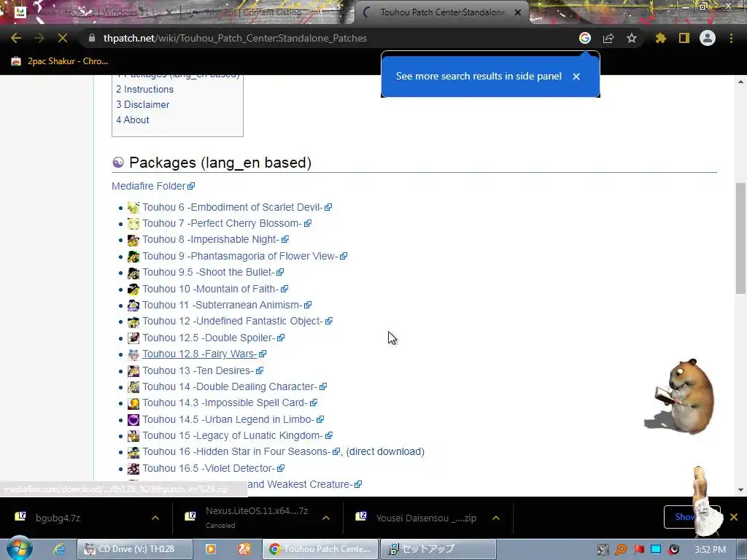Open CD Drive TH128 taskbar window
This screenshot has height=560, width=747.
(x=135, y=549)
